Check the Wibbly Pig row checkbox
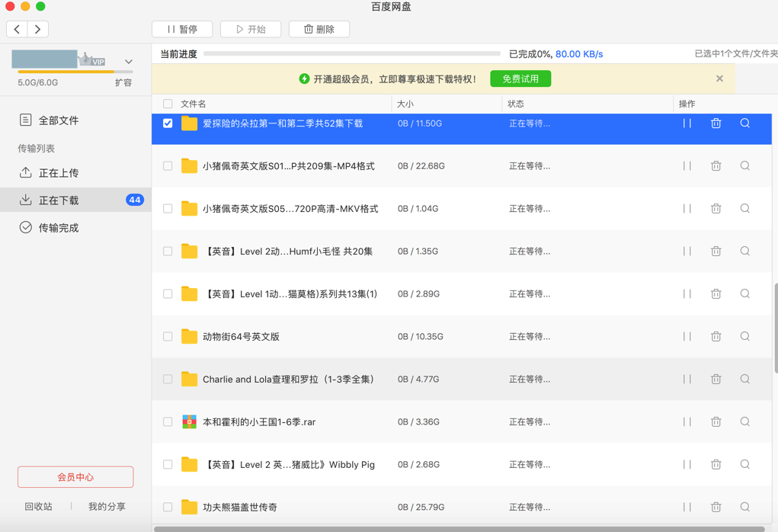This screenshot has height=532, width=778. (x=168, y=464)
